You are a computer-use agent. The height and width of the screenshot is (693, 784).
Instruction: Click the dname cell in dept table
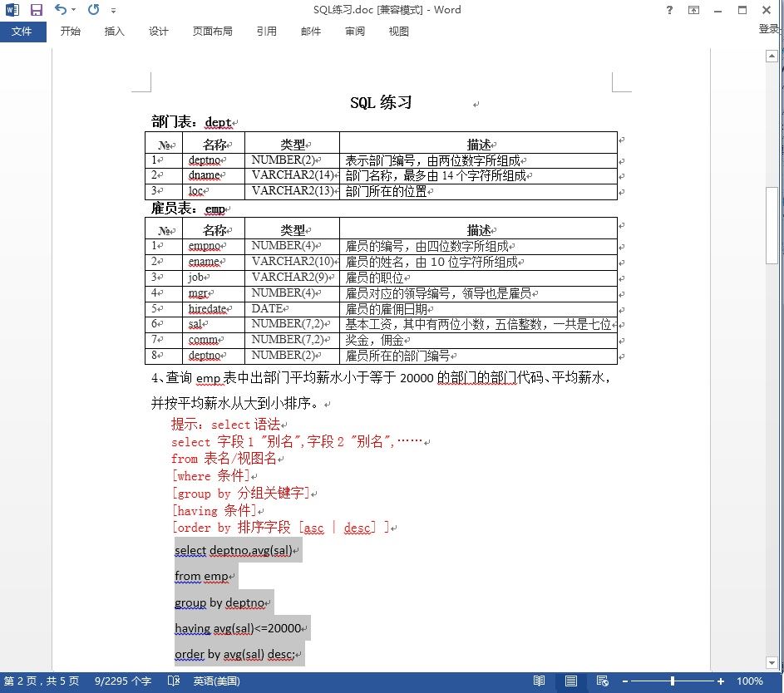click(214, 175)
